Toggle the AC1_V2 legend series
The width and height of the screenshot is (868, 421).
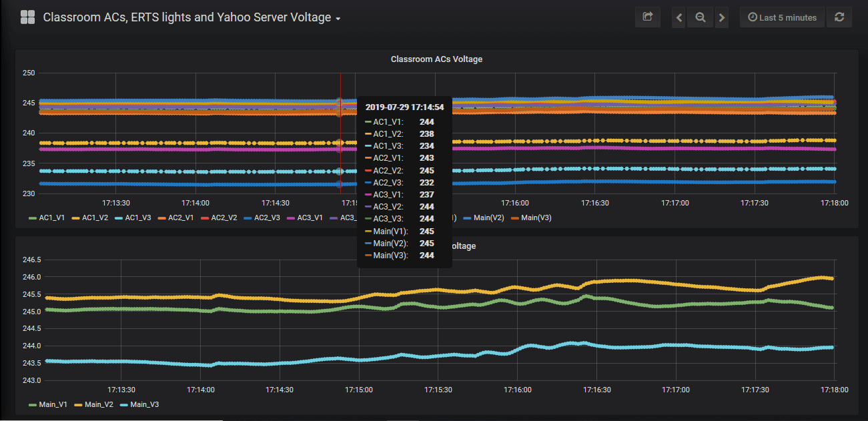click(x=95, y=218)
